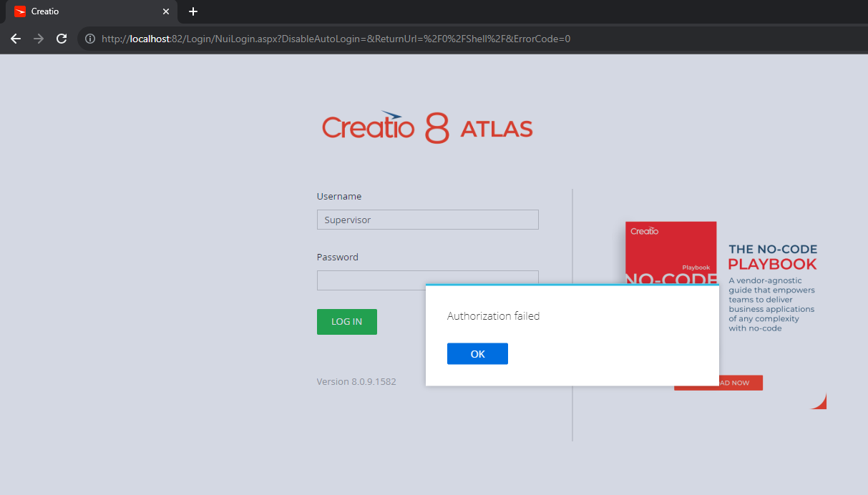Reload the page with refresh icon
Viewport: 868px width, 495px height.
tap(61, 39)
